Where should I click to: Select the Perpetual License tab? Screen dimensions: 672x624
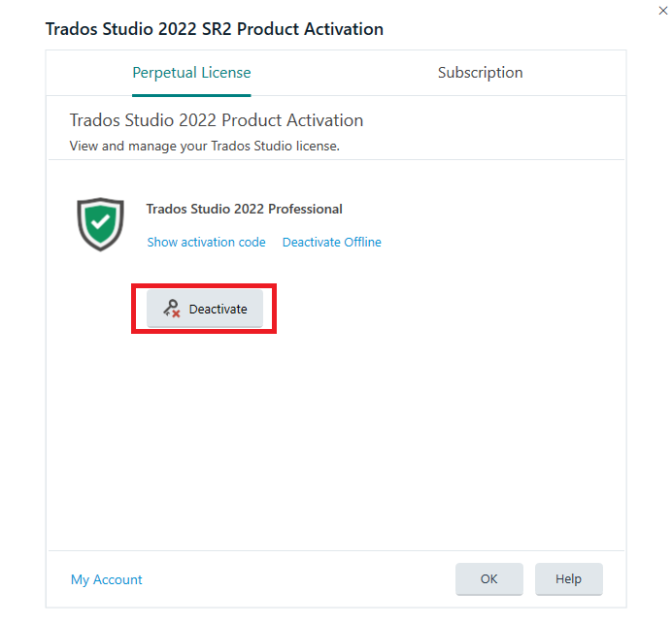click(191, 73)
